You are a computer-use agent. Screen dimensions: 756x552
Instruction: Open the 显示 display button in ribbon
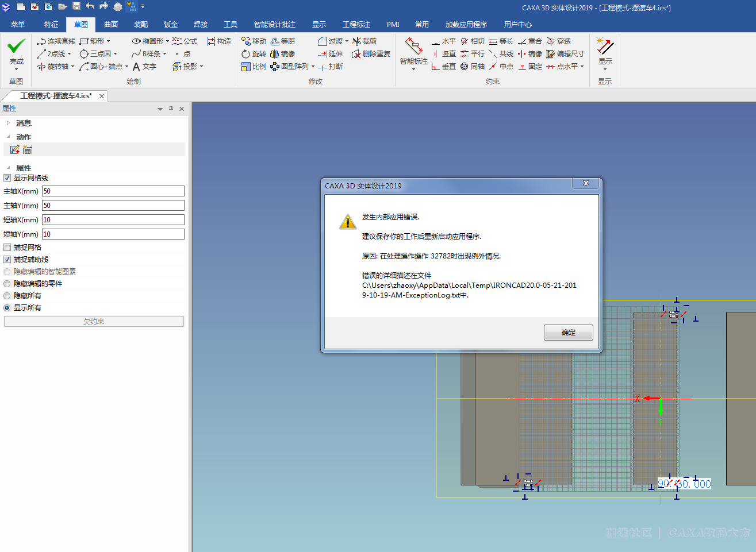[605, 54]
